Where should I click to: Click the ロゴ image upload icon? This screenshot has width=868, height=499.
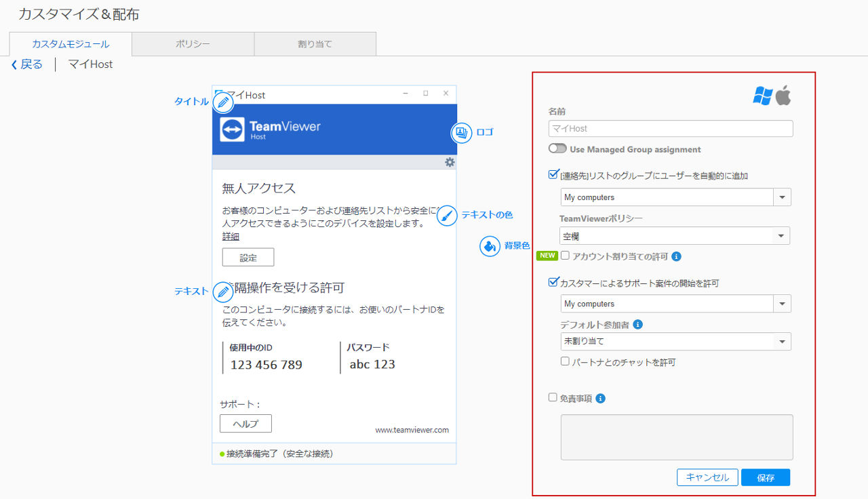462,132
